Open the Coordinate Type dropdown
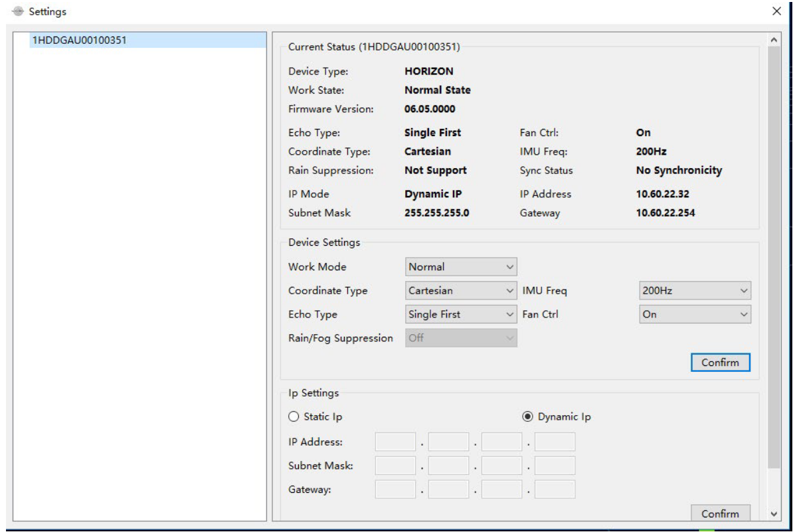This screenshot has height=532, width=795. point(460,291)
